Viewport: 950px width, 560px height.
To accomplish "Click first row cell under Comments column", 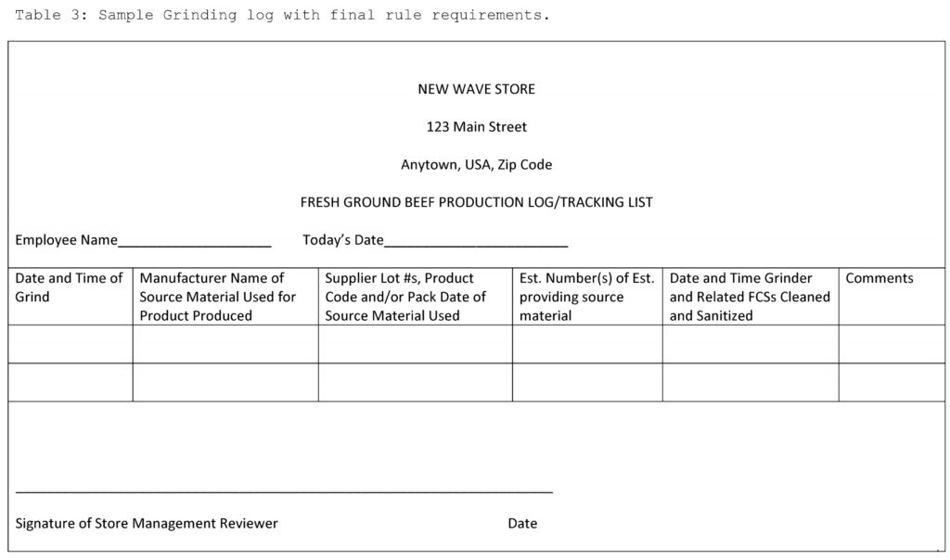I will [892, 344].
